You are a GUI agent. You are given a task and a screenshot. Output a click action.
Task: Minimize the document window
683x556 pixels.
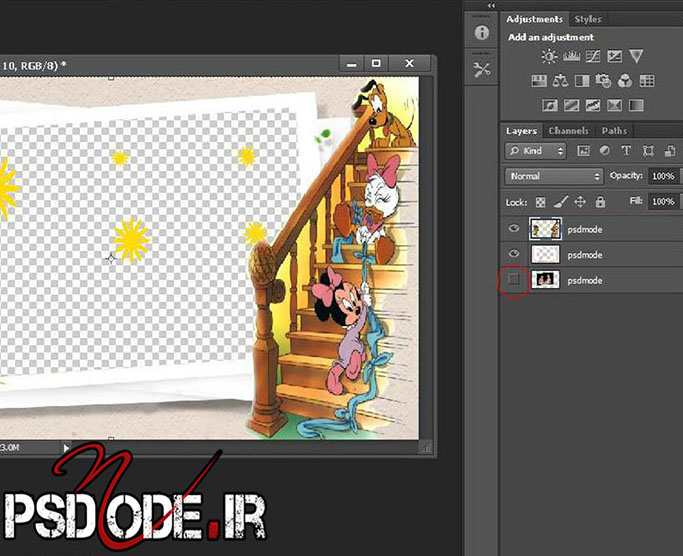click(x=352, y=64)
